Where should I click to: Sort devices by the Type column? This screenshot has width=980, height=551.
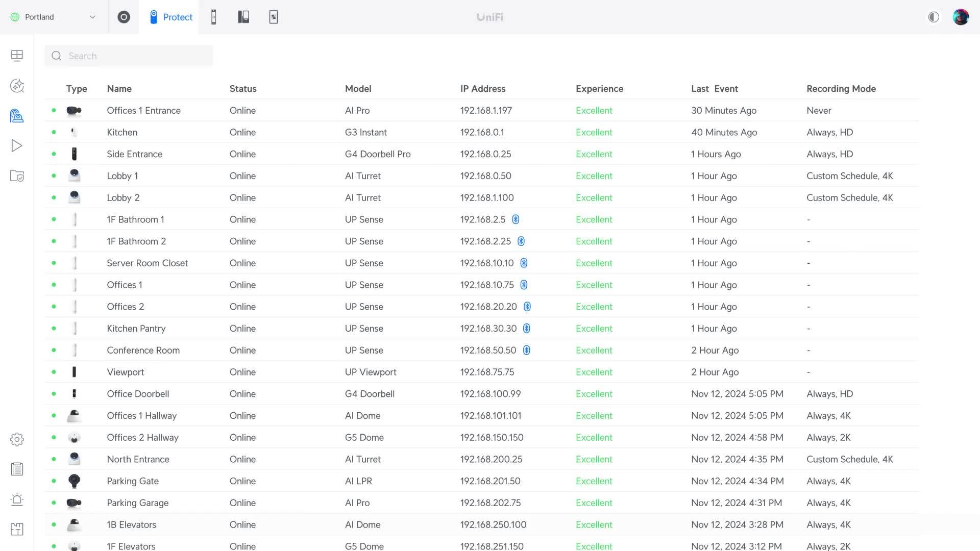(77, 89)
